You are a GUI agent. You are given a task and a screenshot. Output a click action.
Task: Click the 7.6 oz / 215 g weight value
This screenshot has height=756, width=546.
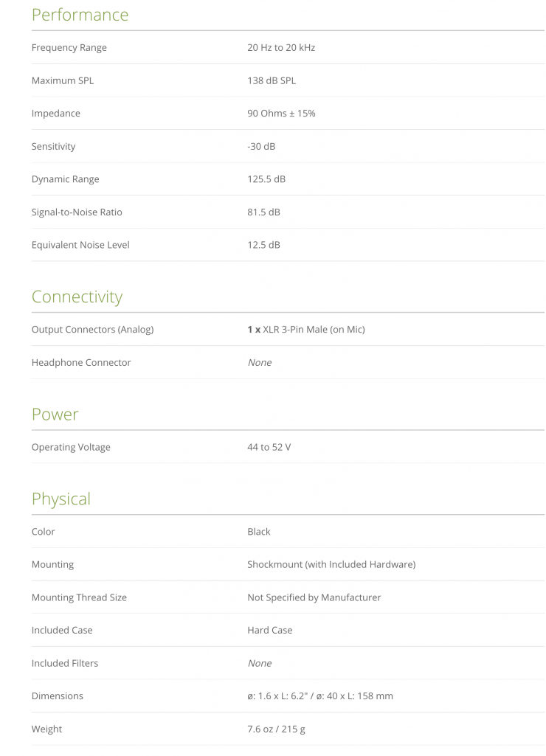tap(276, 729)
